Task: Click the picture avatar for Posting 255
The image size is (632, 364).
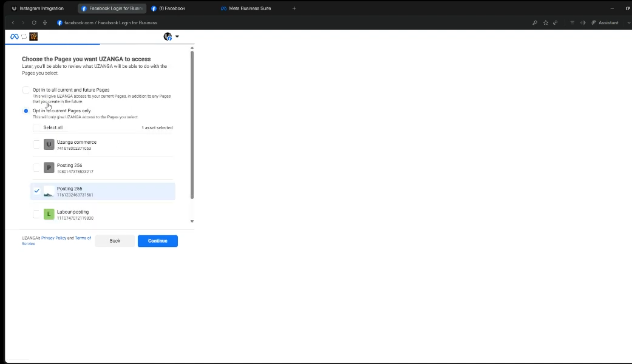Action: coord(49,191)
